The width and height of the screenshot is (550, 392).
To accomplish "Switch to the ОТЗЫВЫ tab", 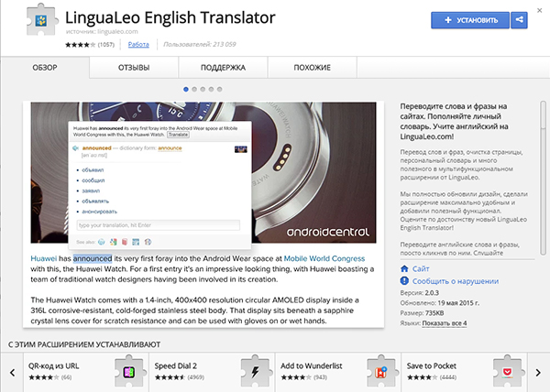I will click(x=134, y=67).
